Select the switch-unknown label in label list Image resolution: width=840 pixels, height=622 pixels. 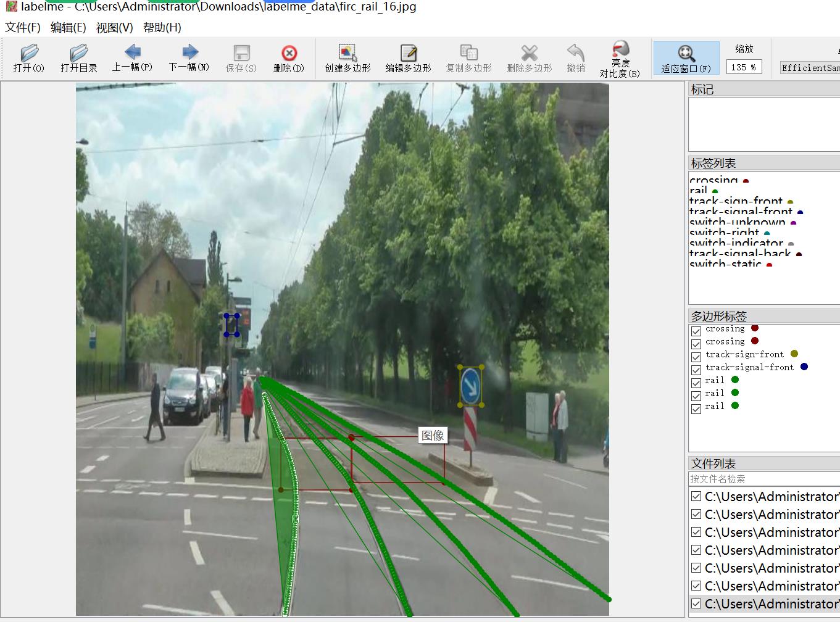[737, 223]
